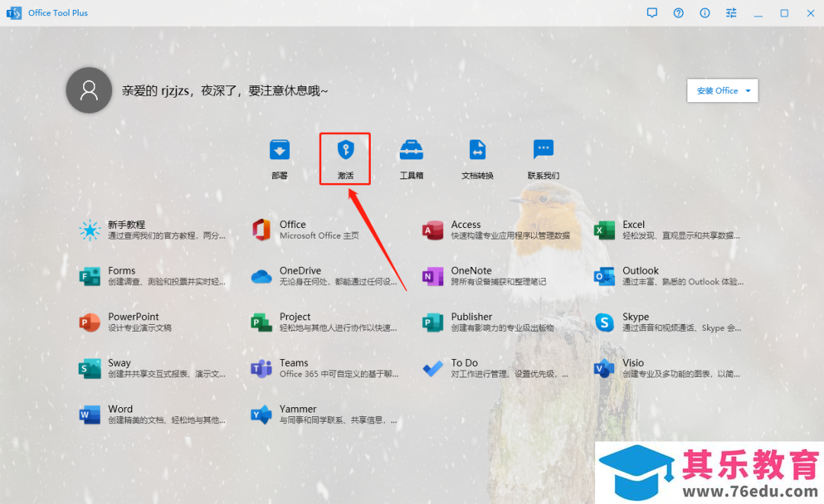Image resolution: width=824 pixels, height=504 pixels.
Task: Click the 新手教程 star icon
Action: point(90,230)
